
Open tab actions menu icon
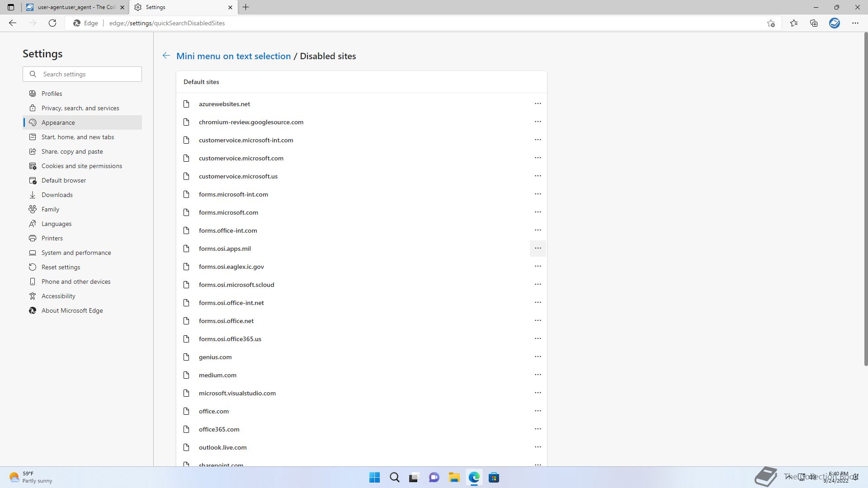[11, 7]
